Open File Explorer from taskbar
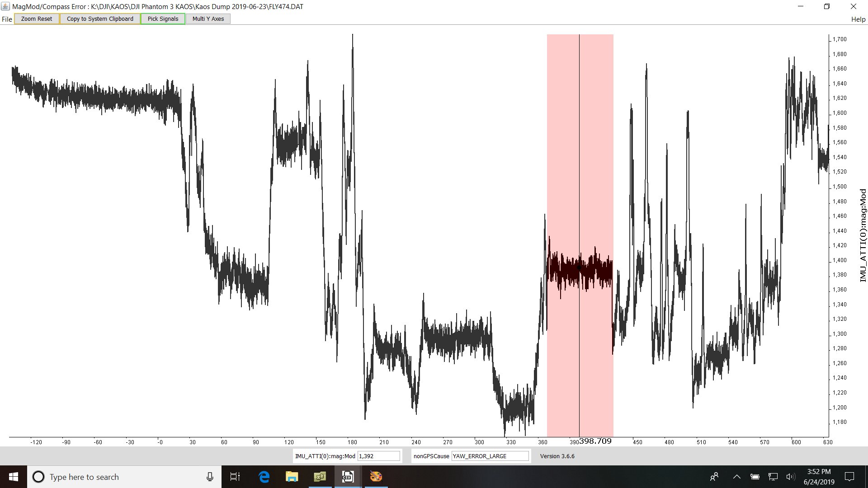868x488 pixels. point(292,477)
